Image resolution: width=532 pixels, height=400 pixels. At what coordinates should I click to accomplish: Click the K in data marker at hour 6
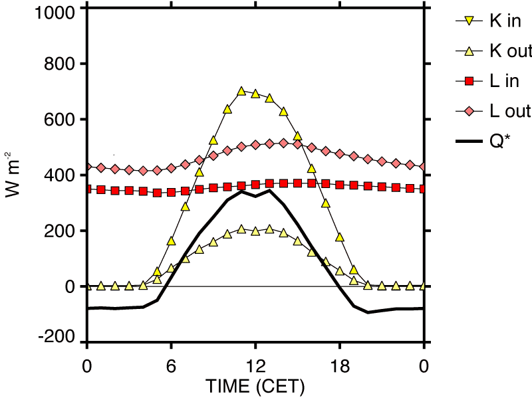click(171, 241)
